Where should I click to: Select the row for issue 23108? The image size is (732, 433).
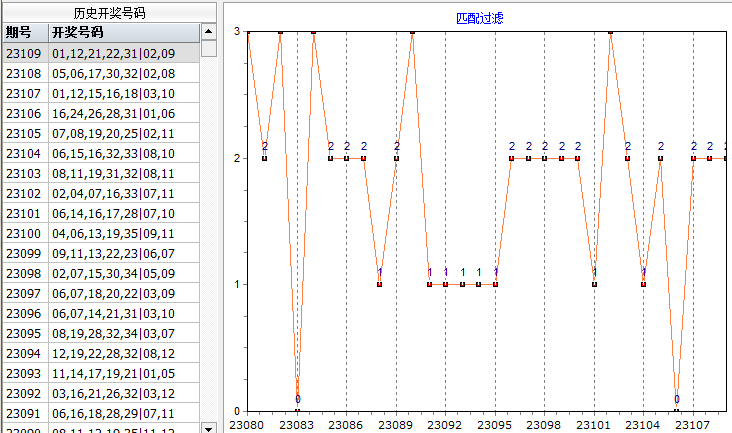[x=100, y=73]
